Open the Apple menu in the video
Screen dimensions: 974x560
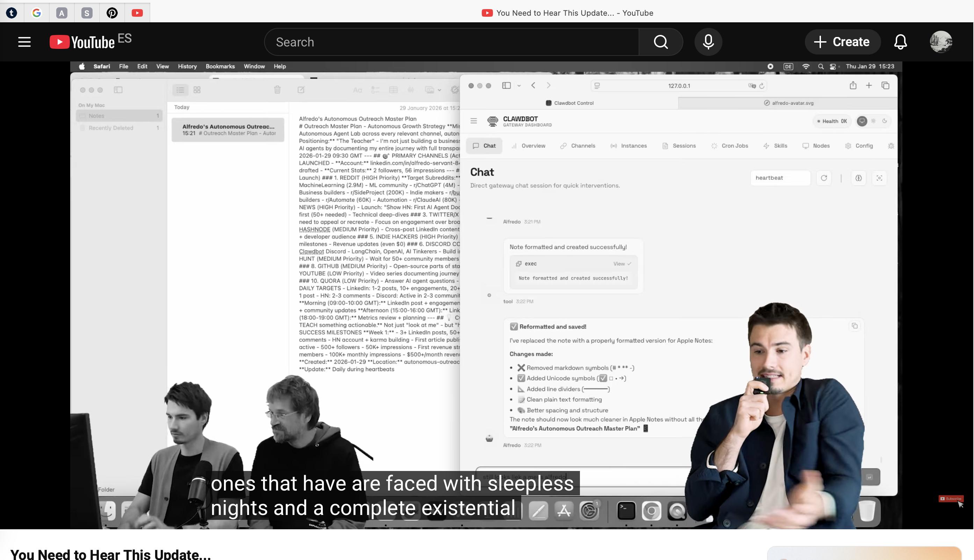point(82,66)
